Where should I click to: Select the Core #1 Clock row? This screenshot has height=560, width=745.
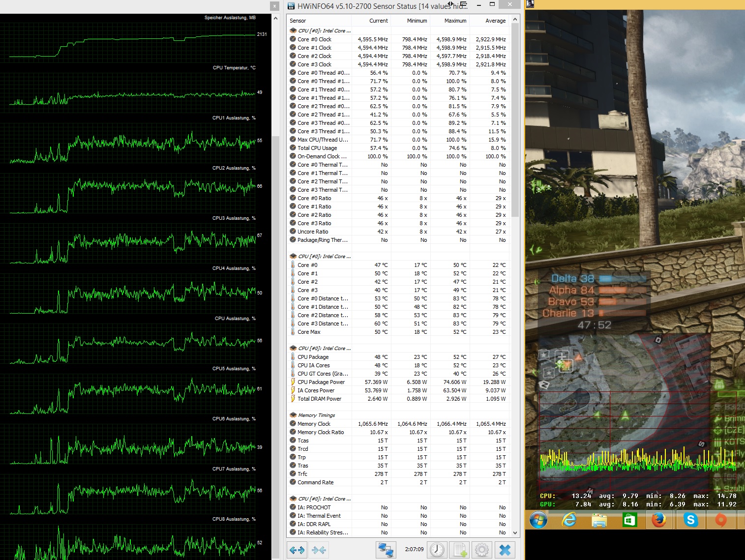tap(398, 48)
